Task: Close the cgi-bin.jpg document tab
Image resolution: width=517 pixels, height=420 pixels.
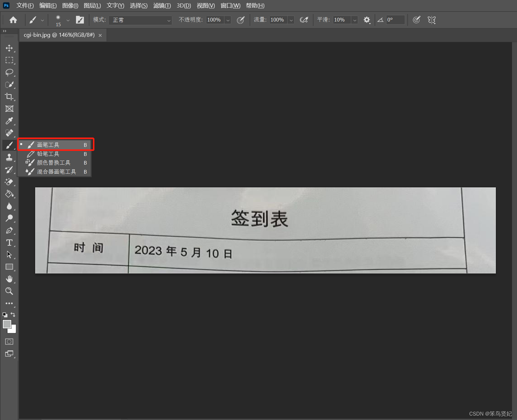Action: 100,35
